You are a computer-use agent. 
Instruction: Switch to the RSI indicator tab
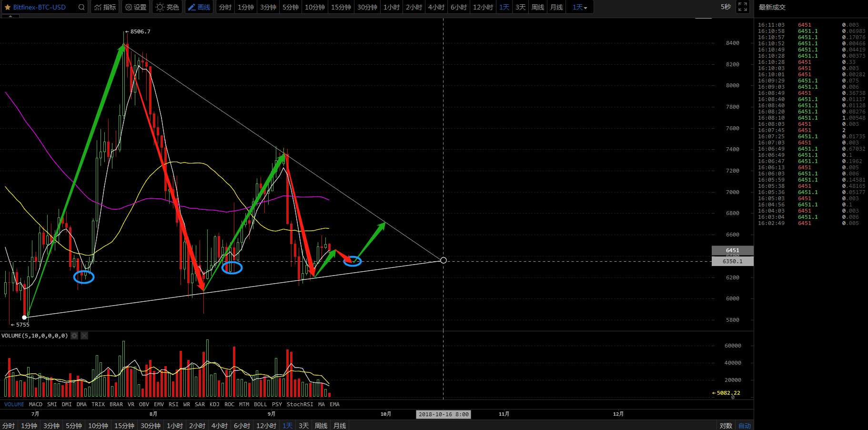point(173,404)
